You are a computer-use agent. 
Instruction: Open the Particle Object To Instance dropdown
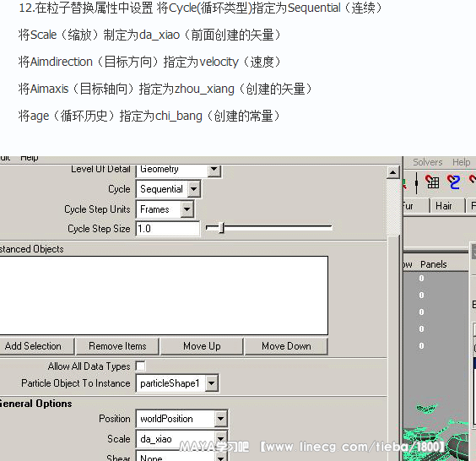point(177,383)
